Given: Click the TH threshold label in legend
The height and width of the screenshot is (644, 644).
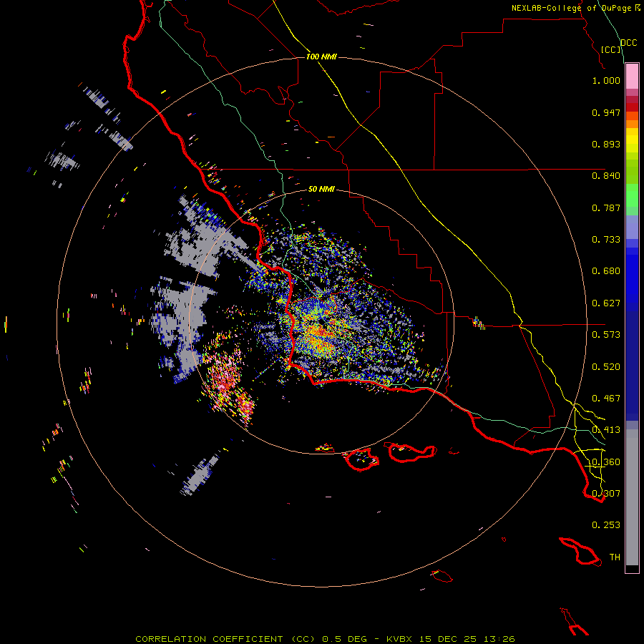Looking at the screenshot, I should pos(615,557).
